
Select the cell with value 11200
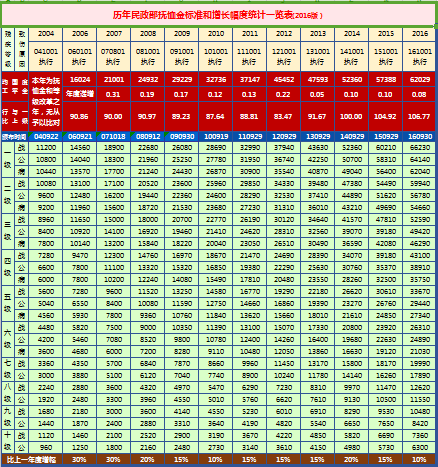tap(46, 148)
